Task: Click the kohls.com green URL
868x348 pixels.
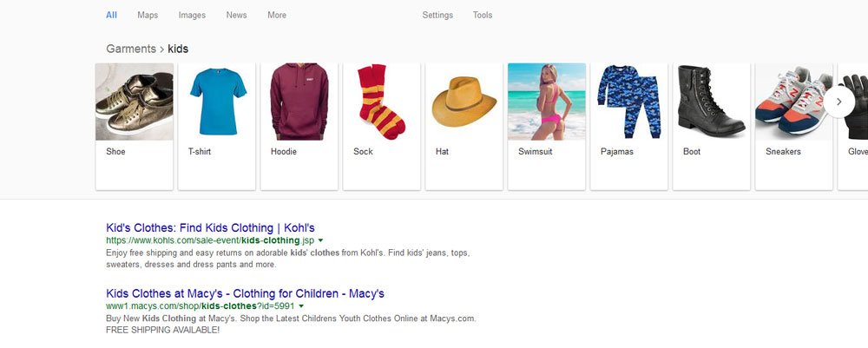Action: tap(210, 240)
